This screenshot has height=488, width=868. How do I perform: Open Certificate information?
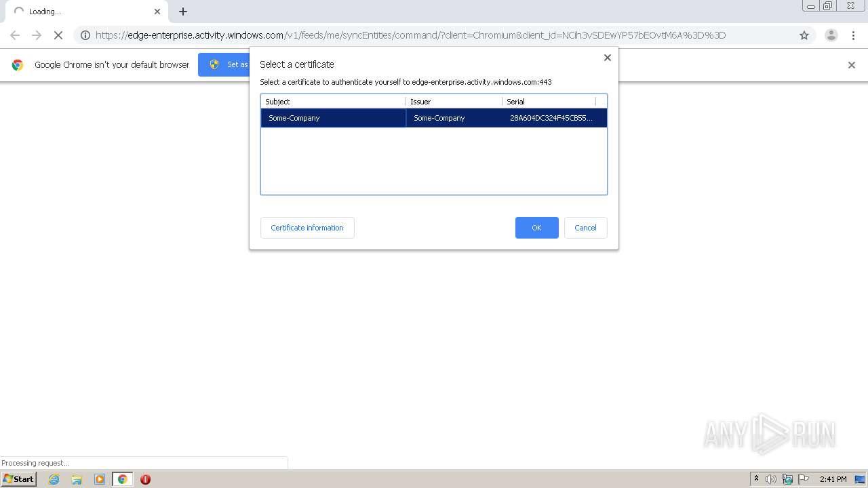click(x=307, y=228)
